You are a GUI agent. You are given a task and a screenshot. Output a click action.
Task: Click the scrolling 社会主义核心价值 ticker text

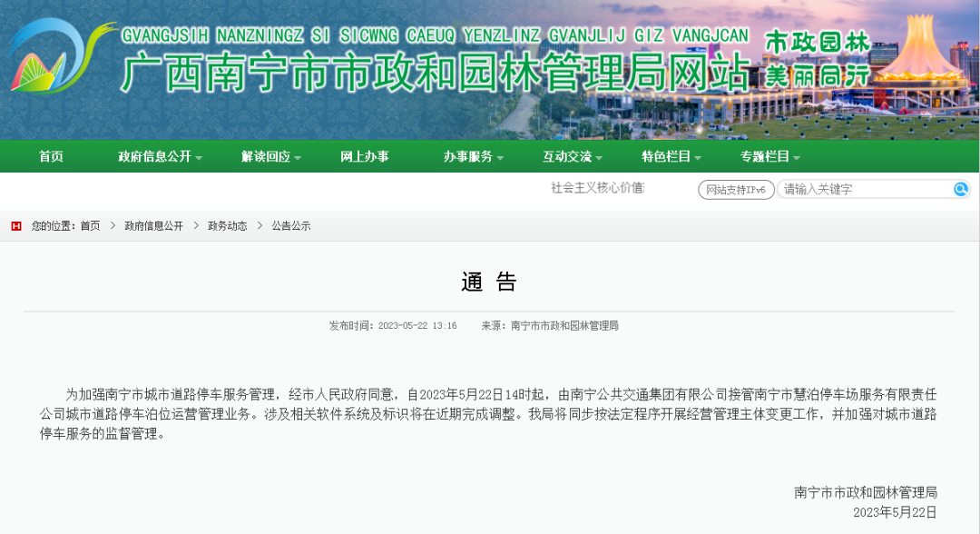tap(597, 188)
